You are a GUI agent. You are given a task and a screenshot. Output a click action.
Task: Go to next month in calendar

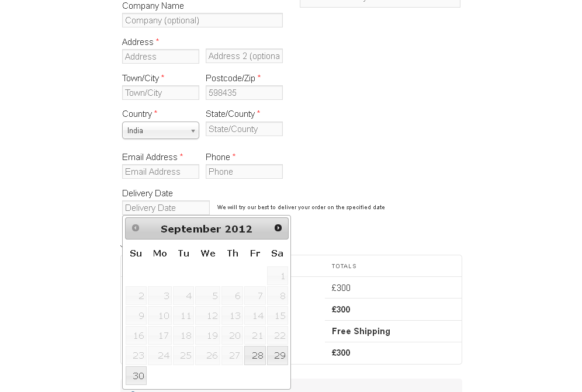(278, 228)
